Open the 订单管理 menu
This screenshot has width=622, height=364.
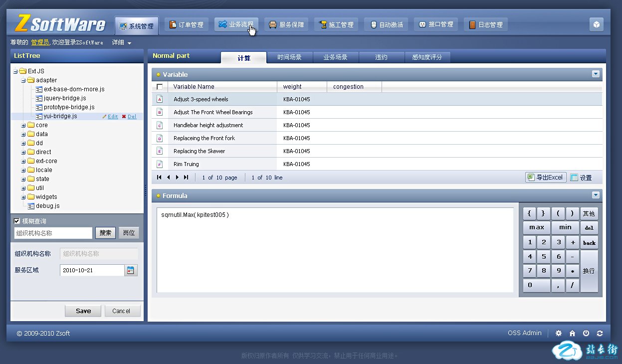click(x=187, y=24)
